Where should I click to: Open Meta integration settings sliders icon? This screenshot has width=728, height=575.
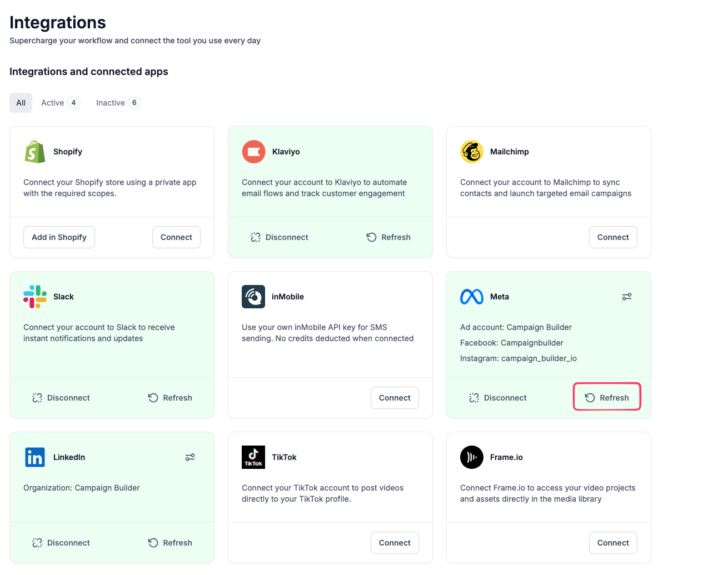tap(627, 297)
